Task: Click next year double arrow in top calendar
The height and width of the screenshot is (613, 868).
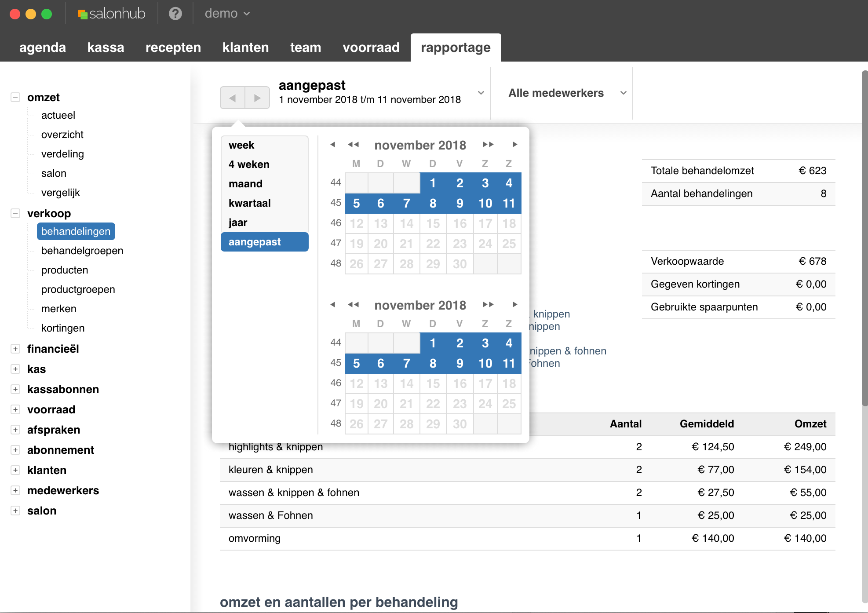Action: pos(488,145)
